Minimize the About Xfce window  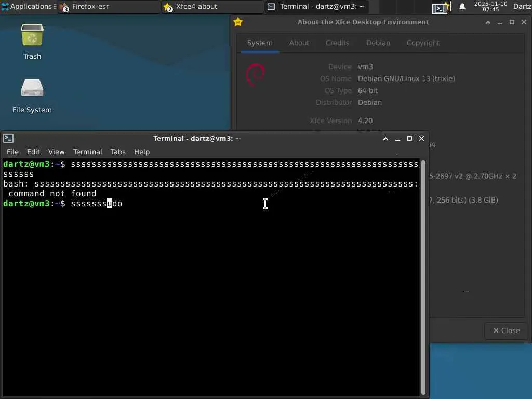click(x=500, y=22)
